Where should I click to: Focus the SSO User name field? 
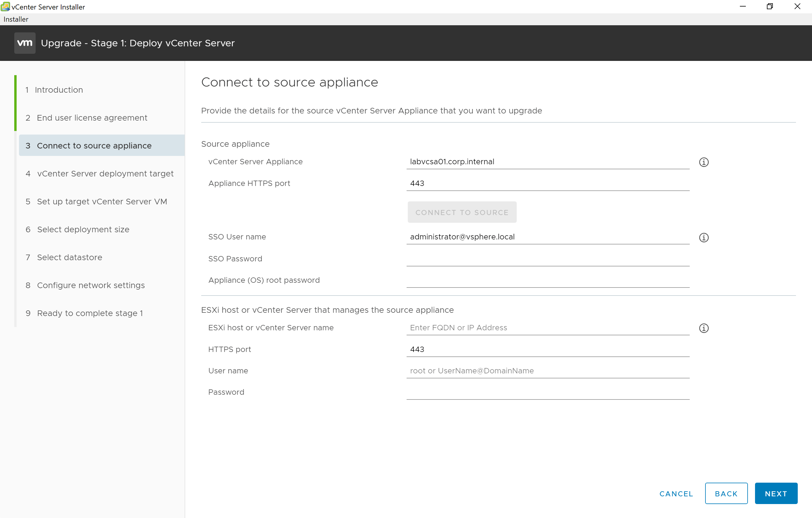(548, 237)
